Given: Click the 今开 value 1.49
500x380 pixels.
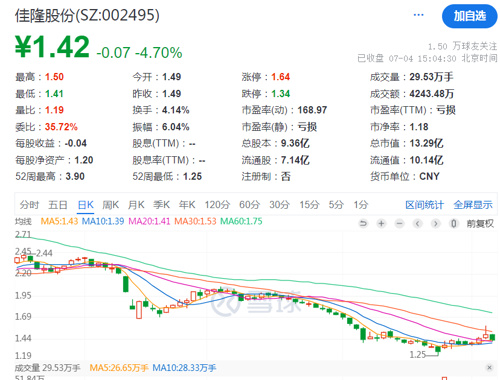Looking at the screenshot, I should point(172,77).
